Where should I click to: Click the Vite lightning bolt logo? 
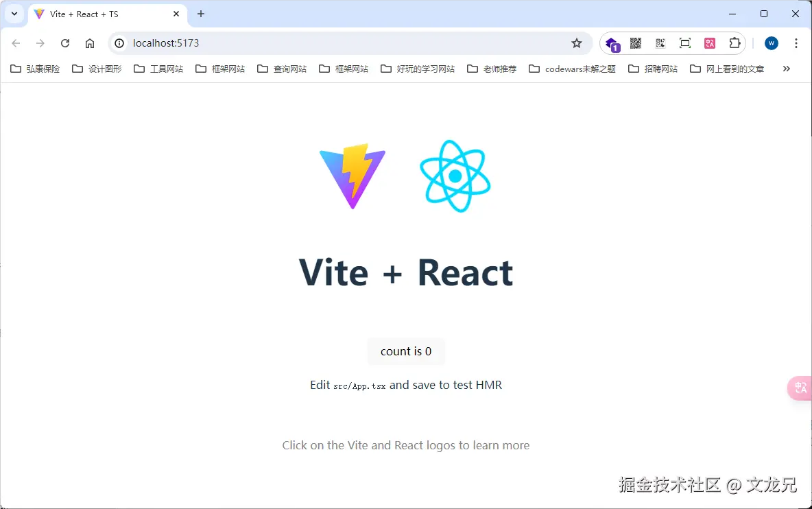pos(352,176)
